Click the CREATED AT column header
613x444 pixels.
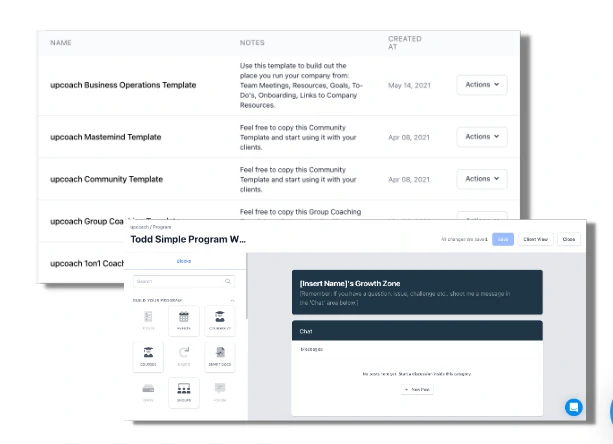click(x=405, y=43)
